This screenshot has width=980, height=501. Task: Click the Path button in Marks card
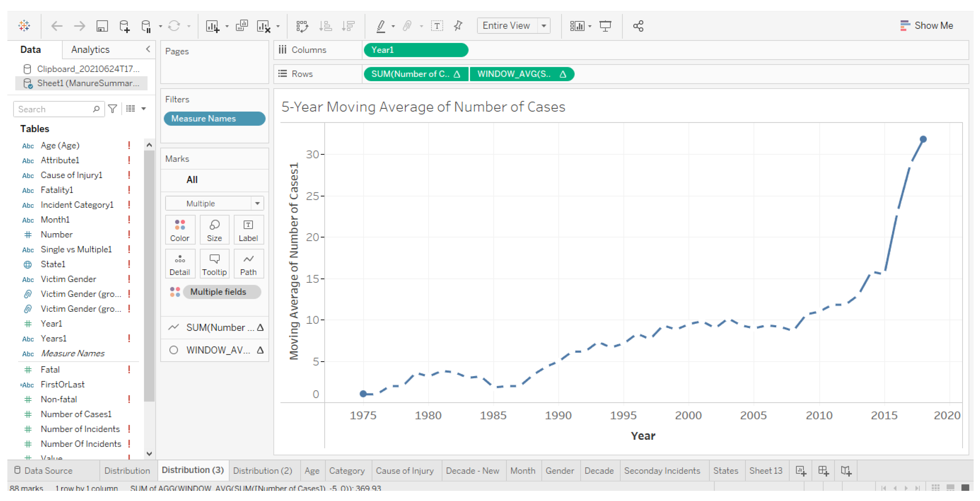(248, 264)
